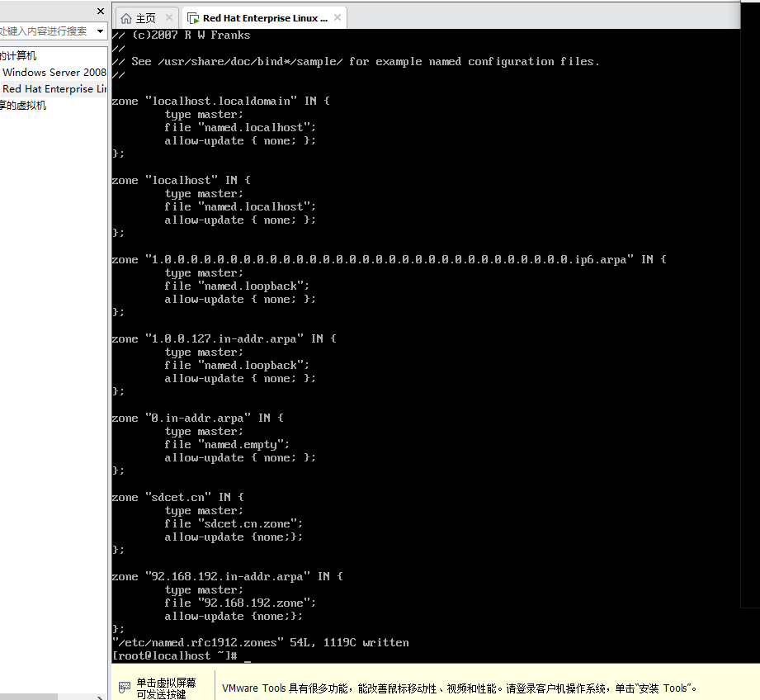Click the file "named.empty" line
Screen dimensions: 760x700
pos(227,445)
